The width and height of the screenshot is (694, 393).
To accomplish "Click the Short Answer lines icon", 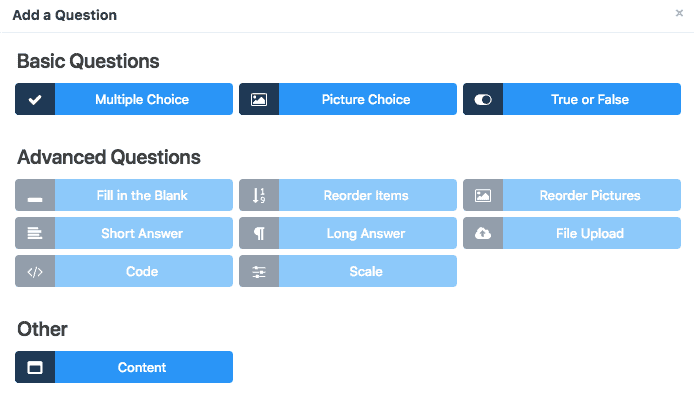I will [35, 233].
